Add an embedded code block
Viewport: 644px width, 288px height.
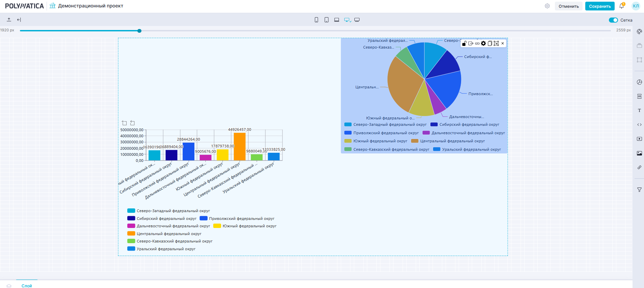point(639,125)
